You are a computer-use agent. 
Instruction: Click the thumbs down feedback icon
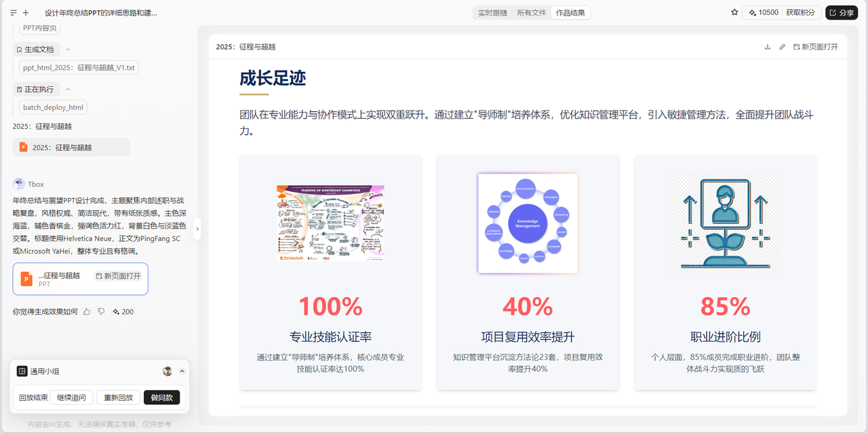101,311
